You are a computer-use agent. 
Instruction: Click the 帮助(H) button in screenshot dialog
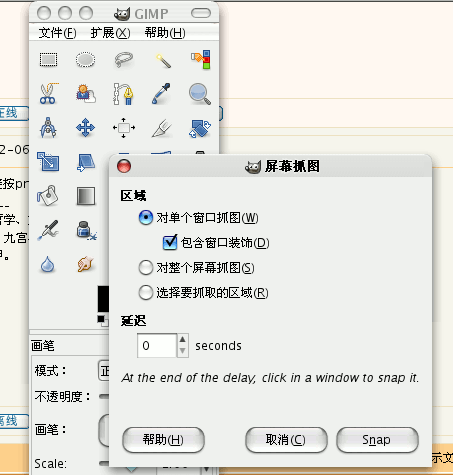163,440
